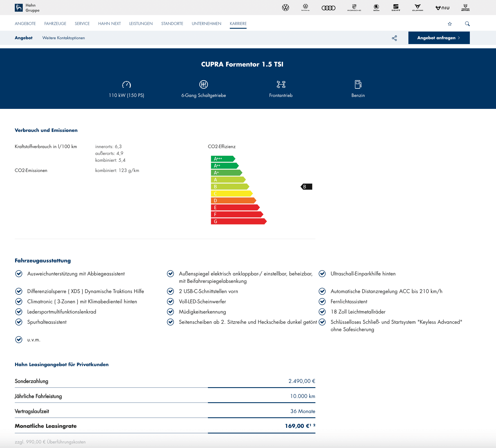Select the Tropos Motors brand logo
496x448 pixels.
pos(465,8)
